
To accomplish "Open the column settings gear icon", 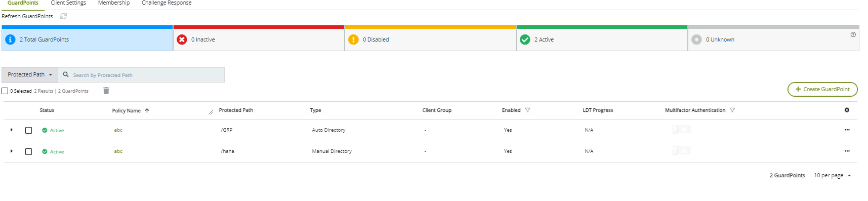I will [x=847, y=110].
